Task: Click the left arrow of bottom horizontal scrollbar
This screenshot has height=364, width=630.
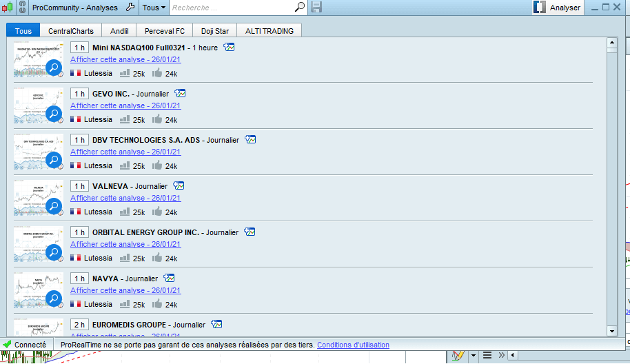Action: coord(513,355)
